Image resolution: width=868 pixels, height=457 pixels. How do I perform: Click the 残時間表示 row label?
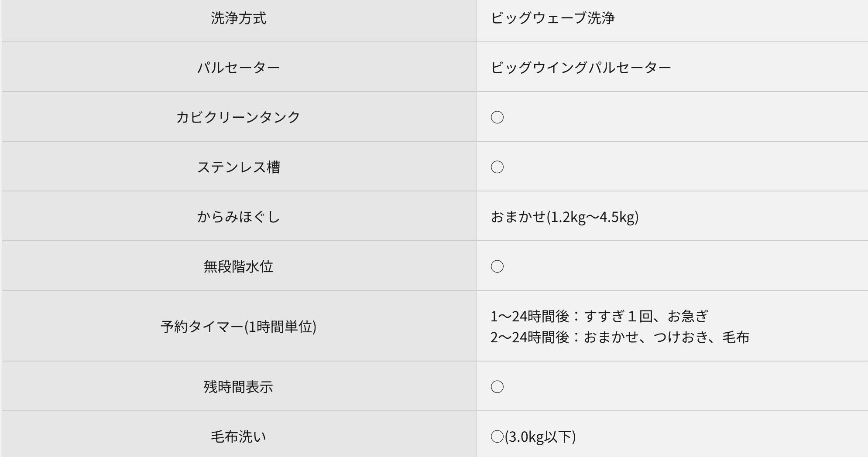pos(238,387)
